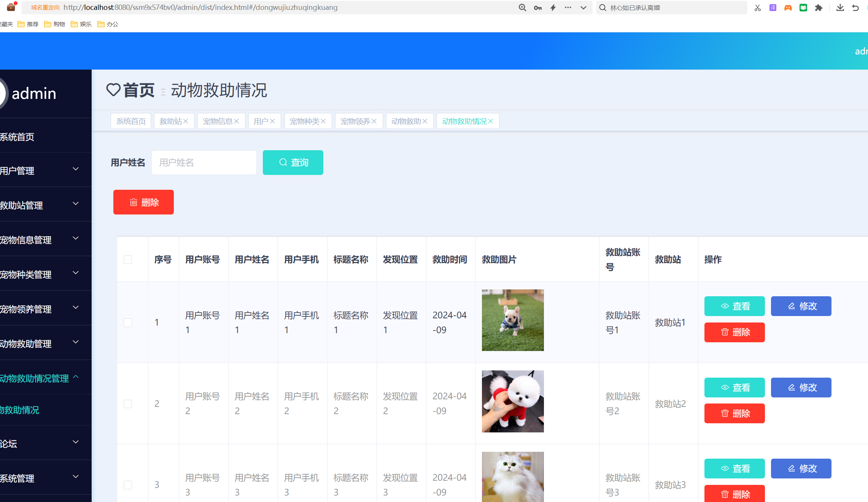
Task: Click the lightning bolt icon in address bar
Action: 553,7
